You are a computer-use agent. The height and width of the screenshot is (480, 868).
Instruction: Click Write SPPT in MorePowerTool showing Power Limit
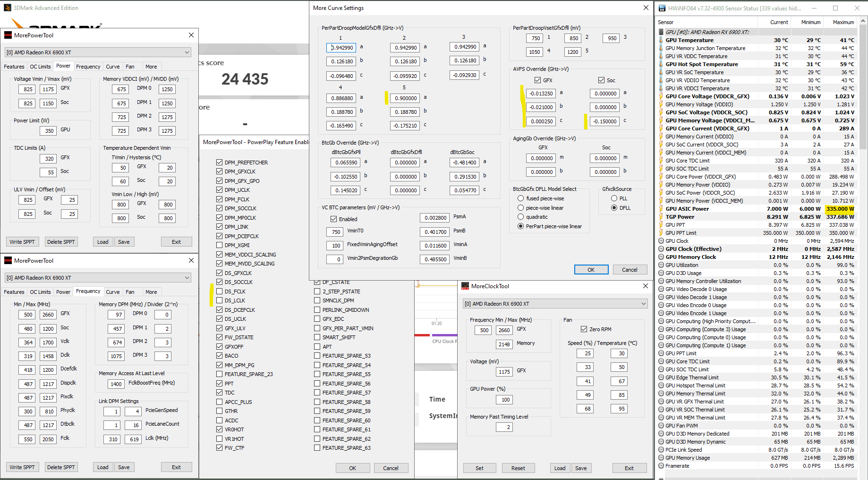pyautogui.click(x=22, y=242)
